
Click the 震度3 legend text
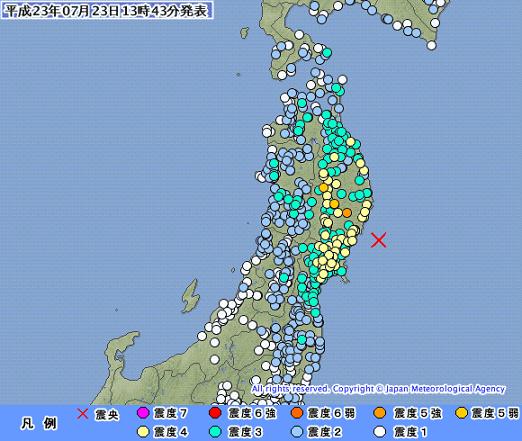tap(245, 432)
